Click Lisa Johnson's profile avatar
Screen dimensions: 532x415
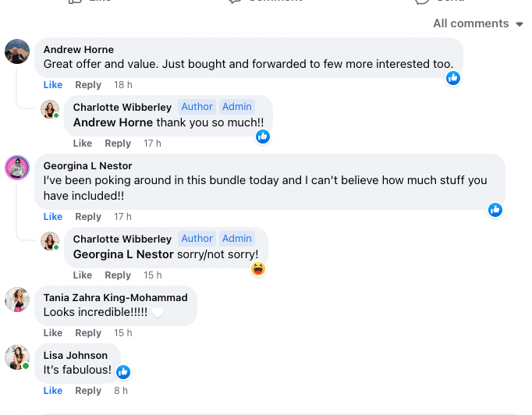(17, 356)
